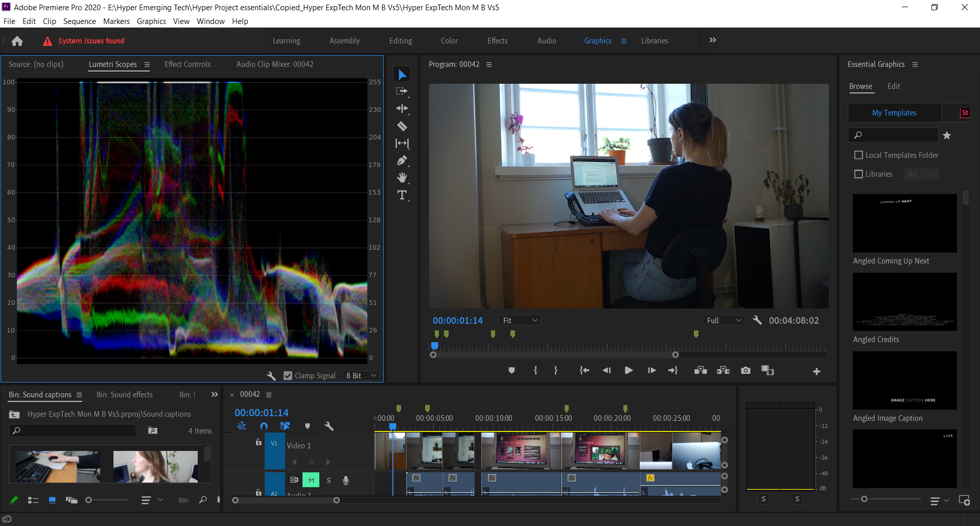
Task: Open the Libraries All dropdown
Action: pos(921,174)
